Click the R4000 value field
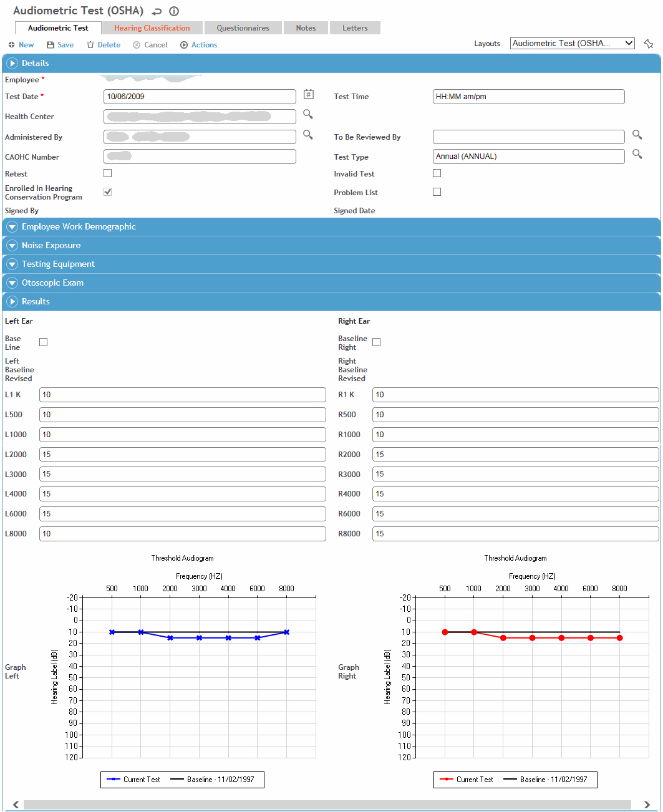The image size is (663, 812). [x=516, y=494]
